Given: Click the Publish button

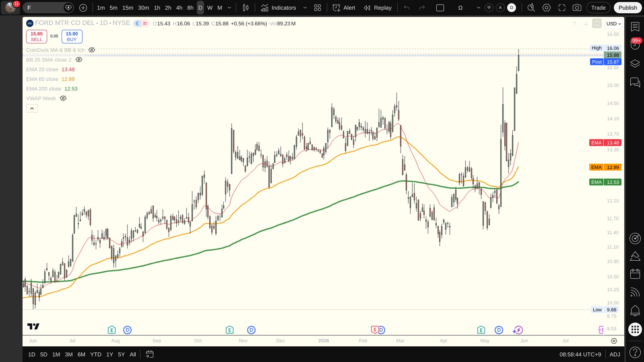Looking at the screenshot, I should click(628, 8).
